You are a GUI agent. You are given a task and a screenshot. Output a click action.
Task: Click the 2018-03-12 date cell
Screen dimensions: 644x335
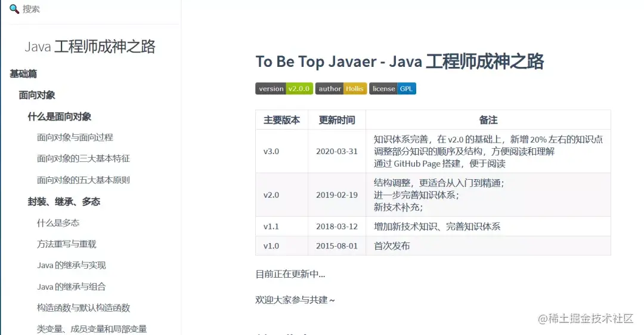pyautogui.click(x=337, y=227)
